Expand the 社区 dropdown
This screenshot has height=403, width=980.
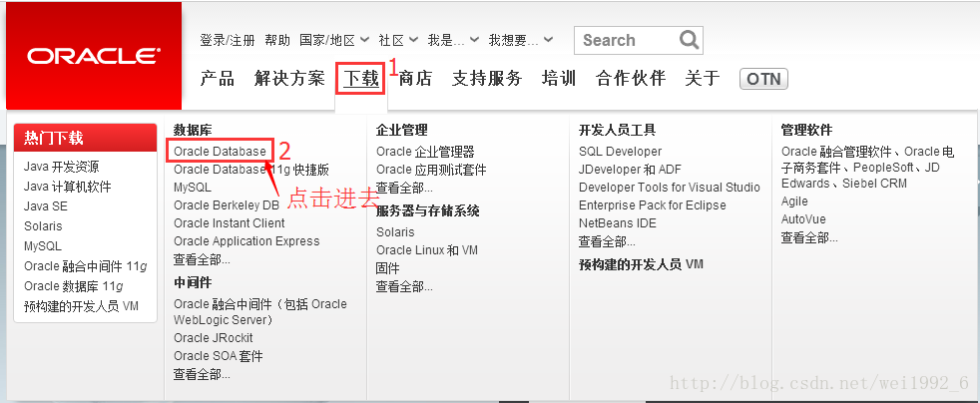click(x=398, y=41)
